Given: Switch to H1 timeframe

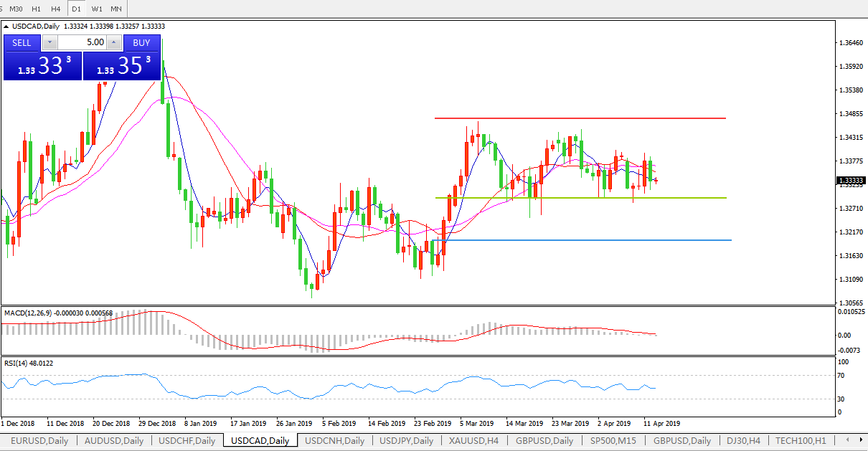Looking at the screenshot, I should click(x=36, y=9).
